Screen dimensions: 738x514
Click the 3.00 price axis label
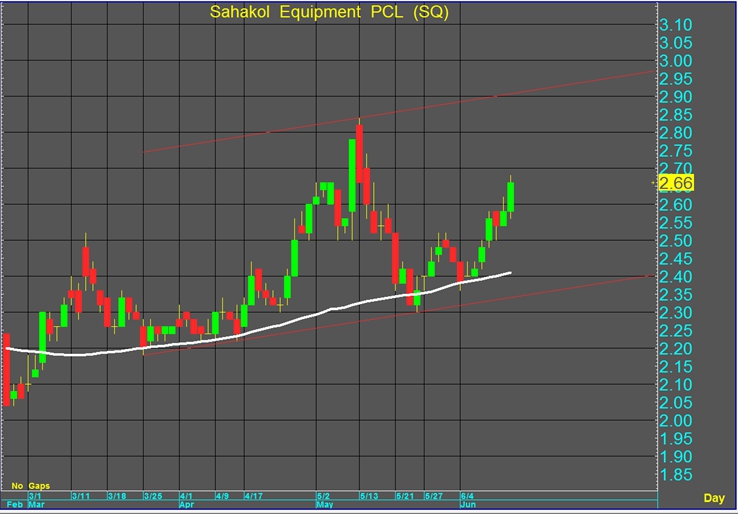pos(676,61)
